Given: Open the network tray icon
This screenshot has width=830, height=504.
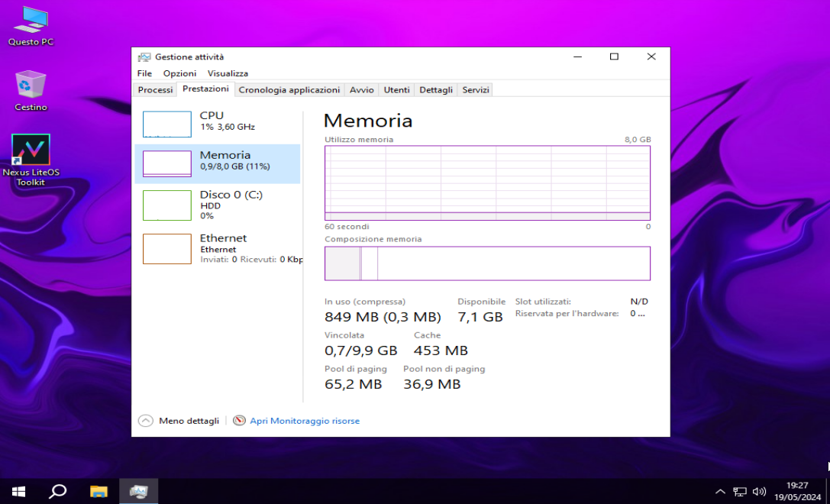Looking at the screenshot, I should [739, 491].
